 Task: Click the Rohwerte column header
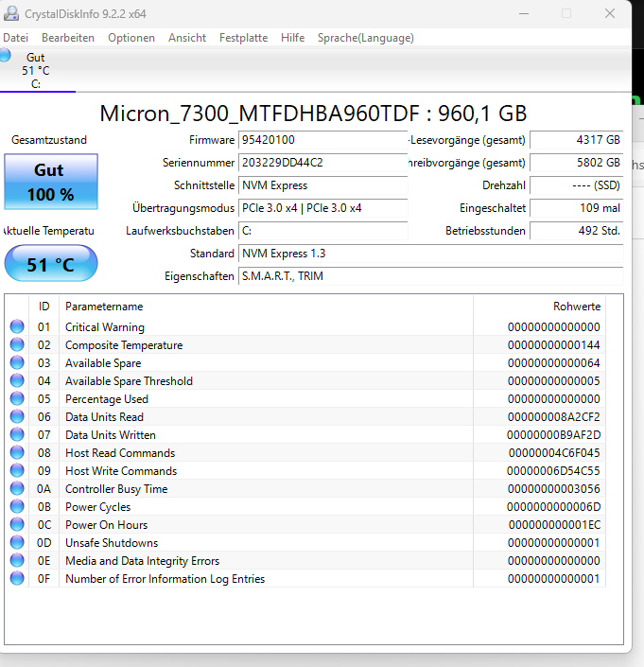point(539,307)
